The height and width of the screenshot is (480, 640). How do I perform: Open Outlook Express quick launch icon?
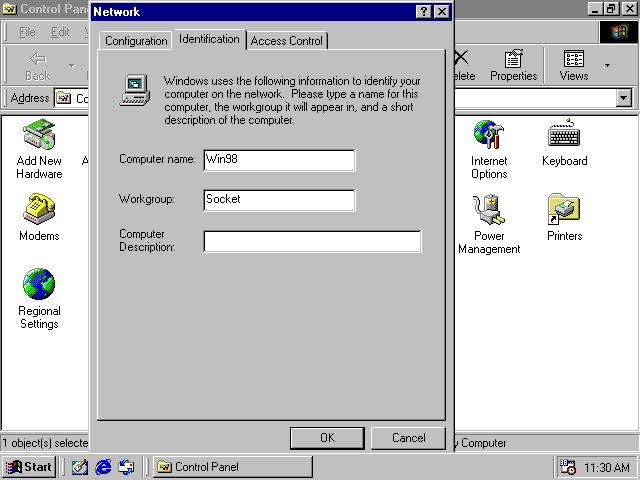(x=126, y=467)
